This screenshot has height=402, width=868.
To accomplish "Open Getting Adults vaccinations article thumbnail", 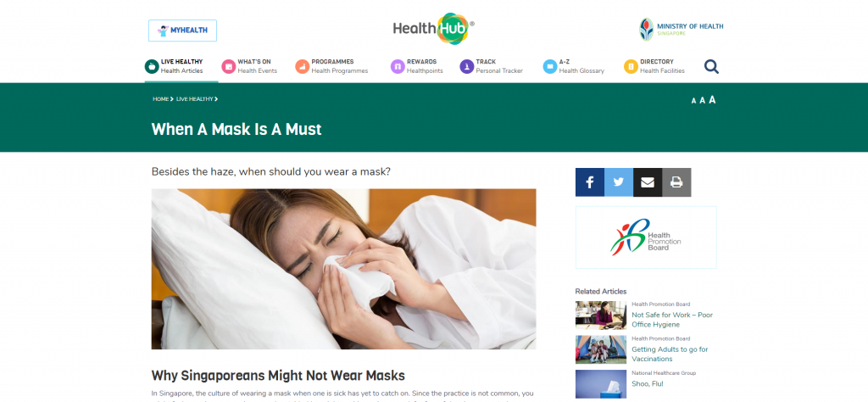I will 601,349.
